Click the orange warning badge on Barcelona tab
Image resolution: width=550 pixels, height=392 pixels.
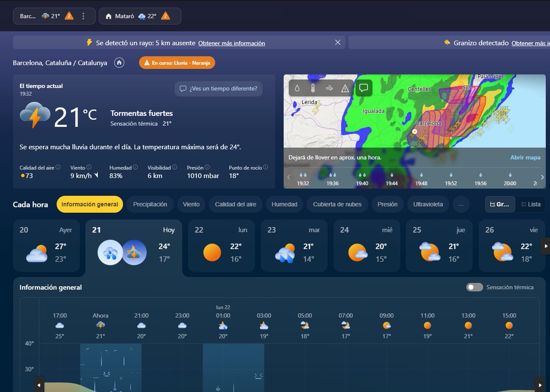(x=69, y=16)
